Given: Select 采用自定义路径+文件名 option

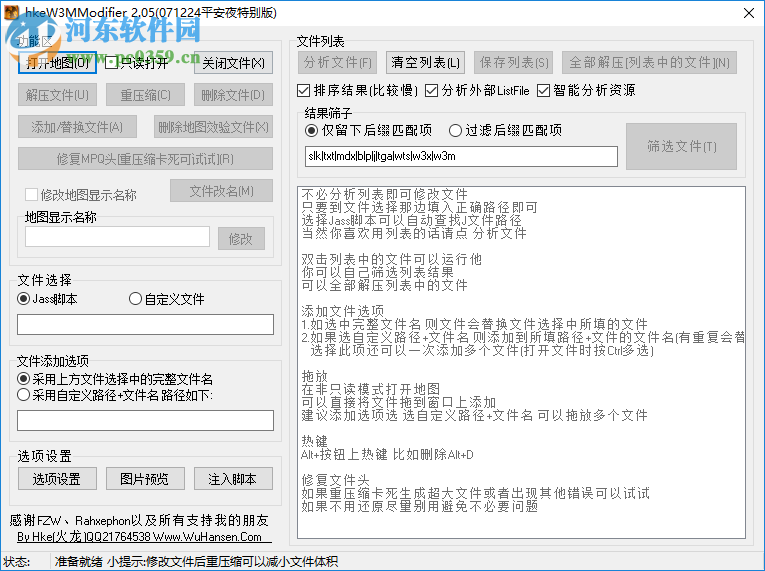Looking at the screenshot, I should [x=115, y=395].
